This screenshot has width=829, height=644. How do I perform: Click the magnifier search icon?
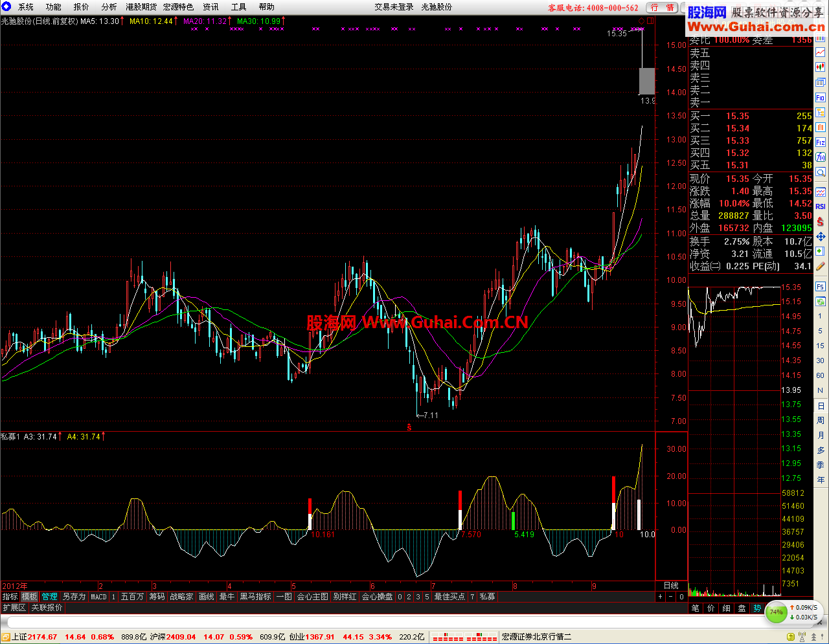[821, 172]
